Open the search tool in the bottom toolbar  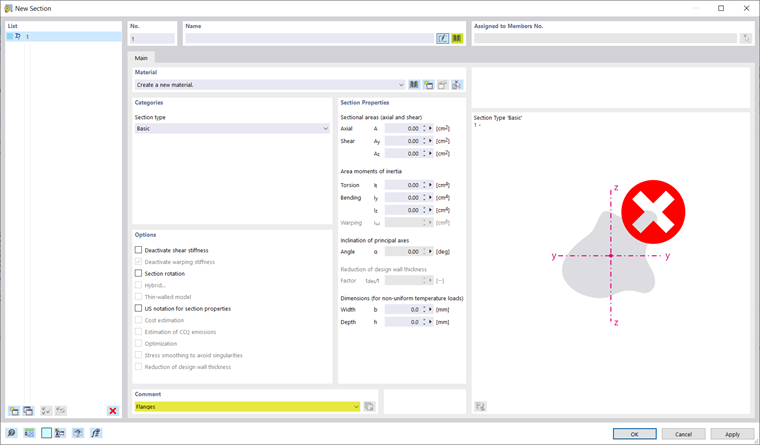click(x=11, y=433)
